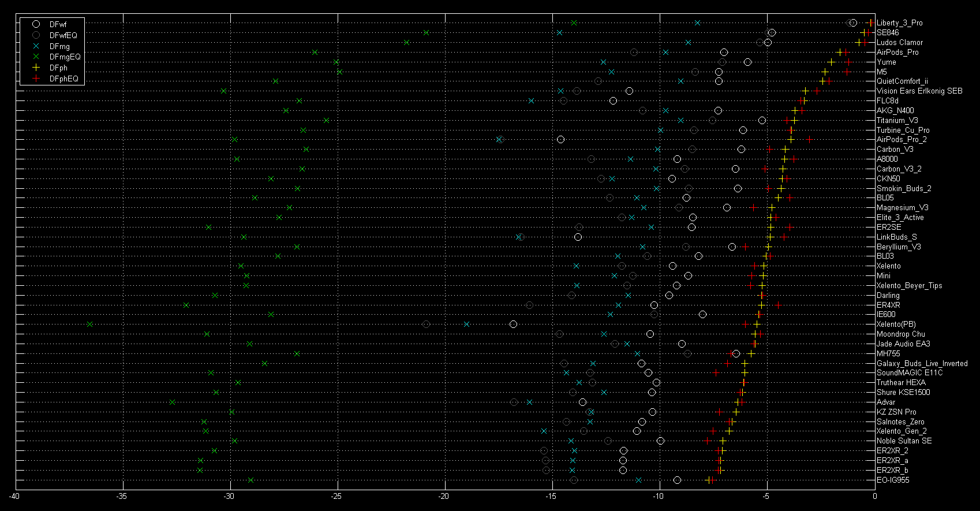
Task: Click the Shure KSE1500 row label
Action: coord(903,393)
